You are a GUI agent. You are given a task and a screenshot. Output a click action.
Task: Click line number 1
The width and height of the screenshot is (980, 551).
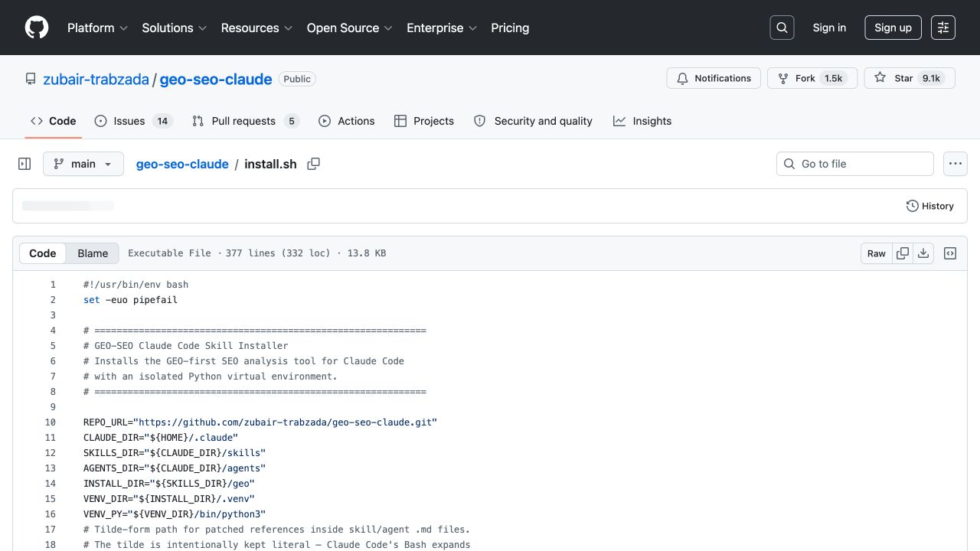coord(53,285)
